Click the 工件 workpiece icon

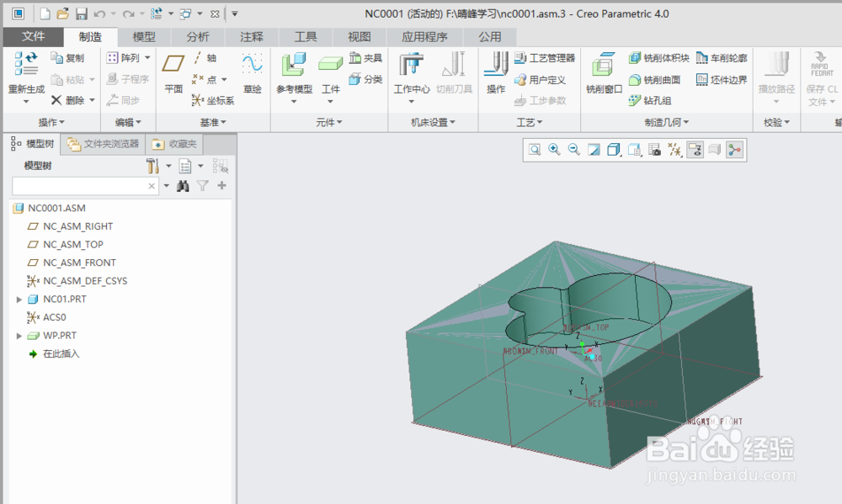[330, 64]
